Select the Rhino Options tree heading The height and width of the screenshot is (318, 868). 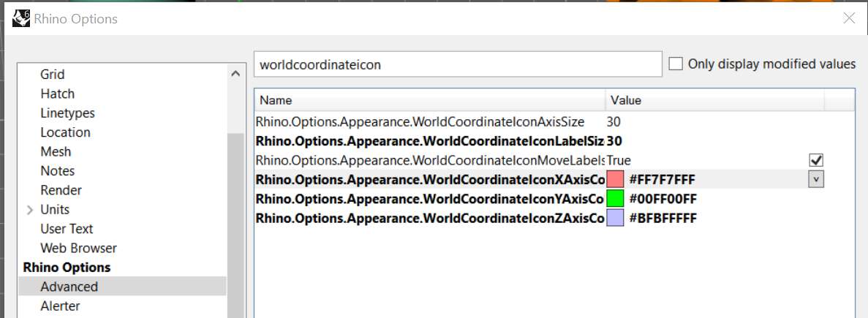coord(67,268)
